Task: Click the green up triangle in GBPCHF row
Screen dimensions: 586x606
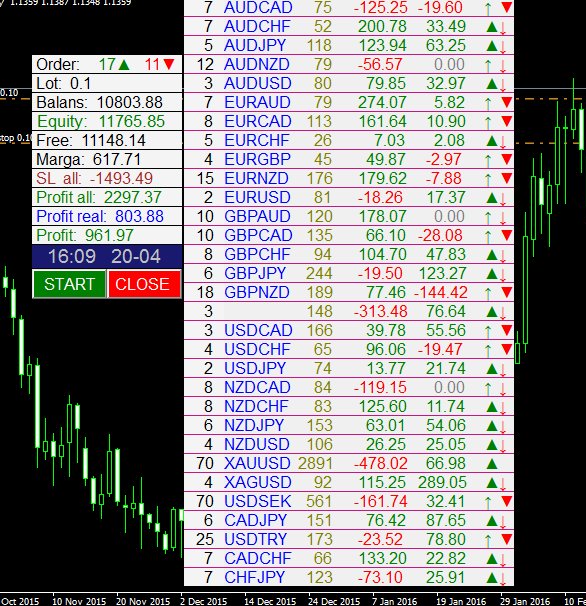Action: click(x=492, y=255)
